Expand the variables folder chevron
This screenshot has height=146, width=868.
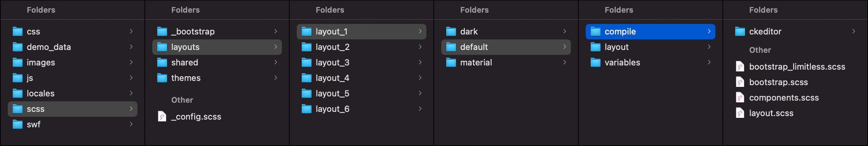(x=709, y=62)
